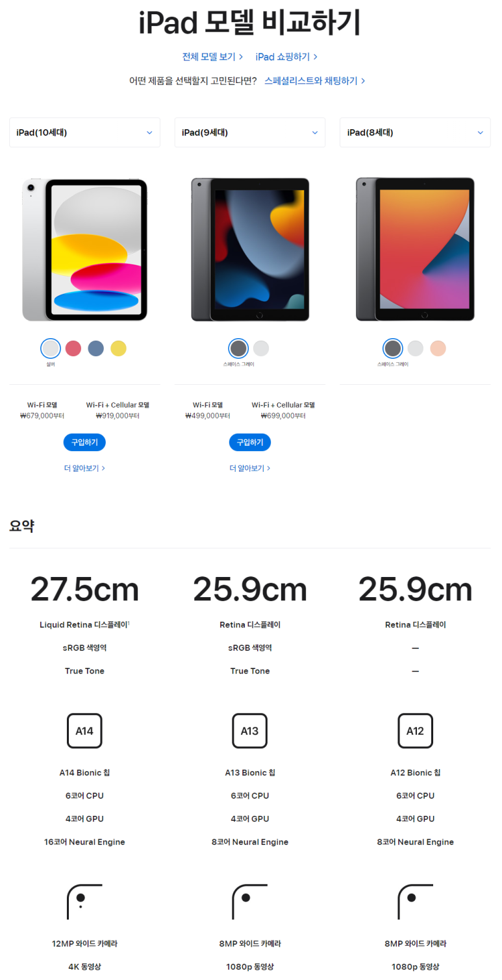This screenshot has height=980, width=502.
Task: Click 더 알아보기 under iPad 9th generation
Action: click(x=250, y=468)
